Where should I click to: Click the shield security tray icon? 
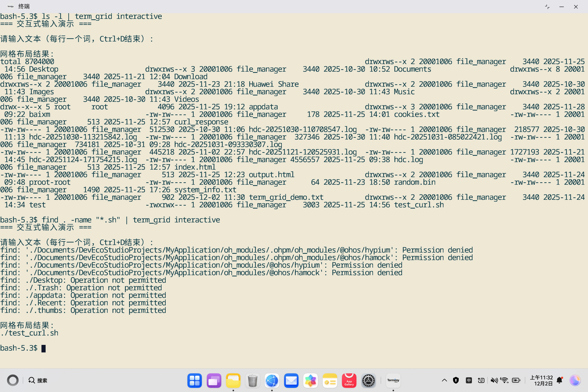(x=456, y=380)
